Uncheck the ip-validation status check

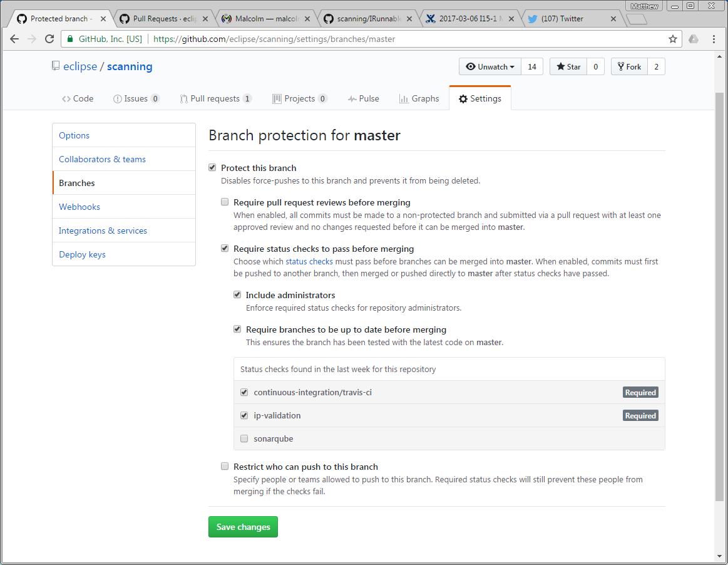(244, 415)
